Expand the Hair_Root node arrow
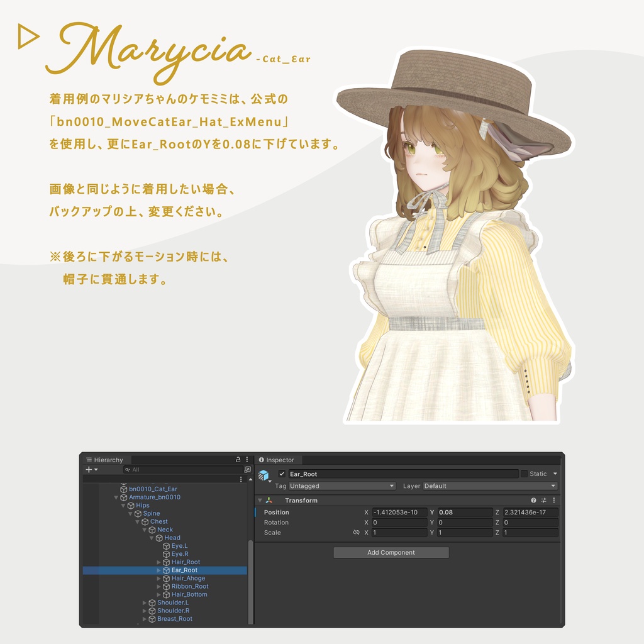 (159, 562)
